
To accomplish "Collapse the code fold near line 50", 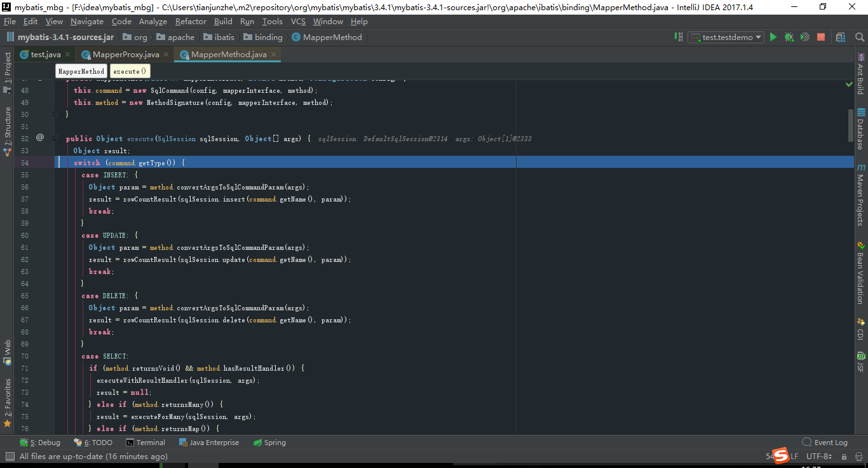I will point(54,114).
